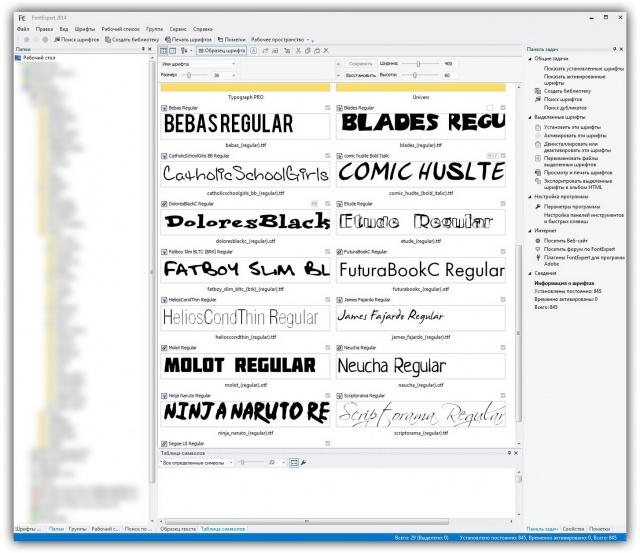Click the Восстановить button
The image size is (640, 553).
coord(360,75)
